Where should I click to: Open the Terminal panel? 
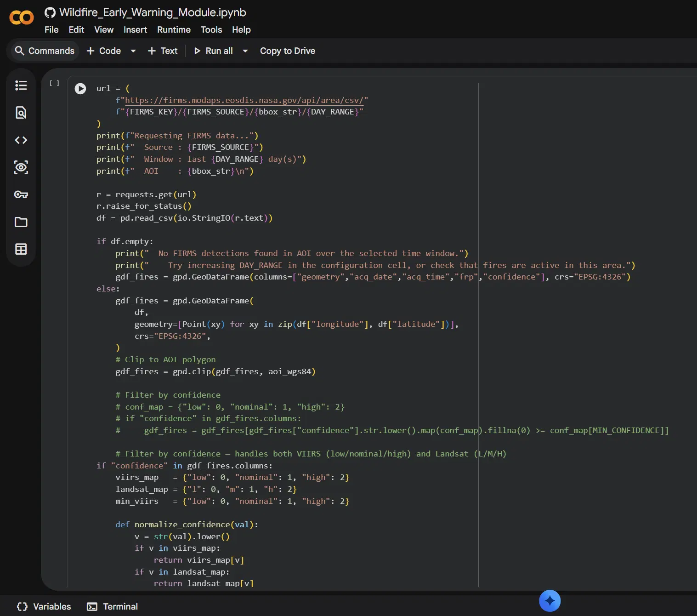[x=113, y=606]
